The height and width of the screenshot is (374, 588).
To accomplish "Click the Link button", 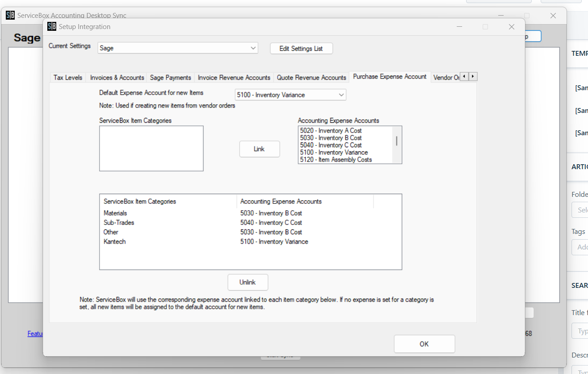I will pos(259,149).
